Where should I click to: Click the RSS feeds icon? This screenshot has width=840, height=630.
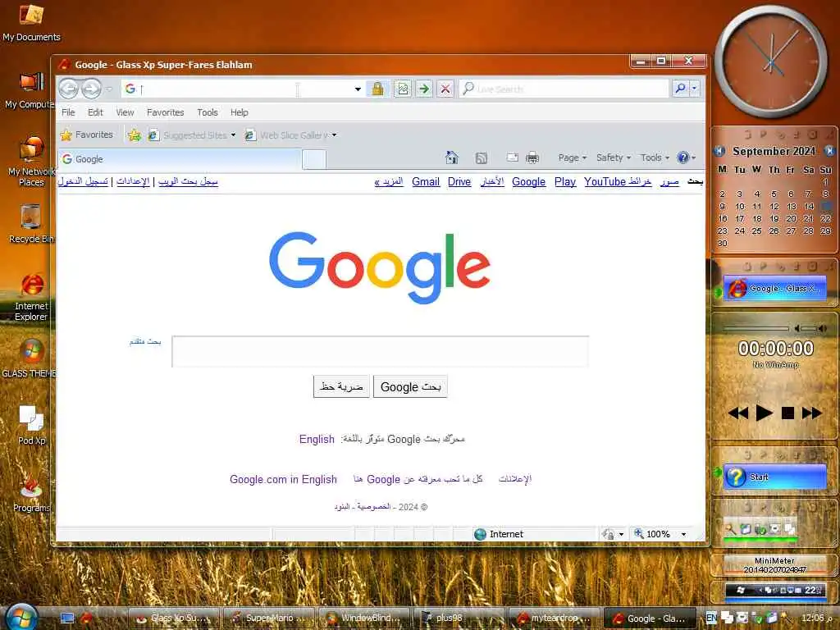coord(481,157)
